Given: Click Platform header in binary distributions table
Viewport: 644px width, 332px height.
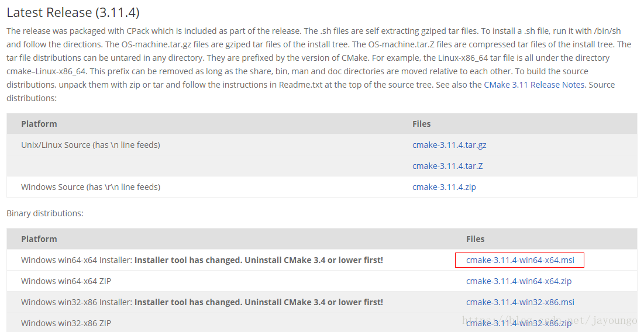Looking at the screenshot, I should [x=39, y=239].
